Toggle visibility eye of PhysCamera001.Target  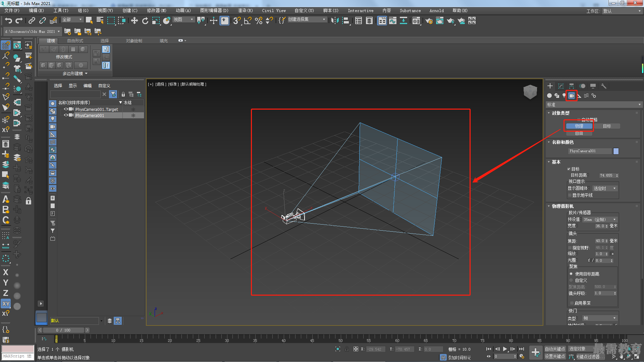pos(66,109)
